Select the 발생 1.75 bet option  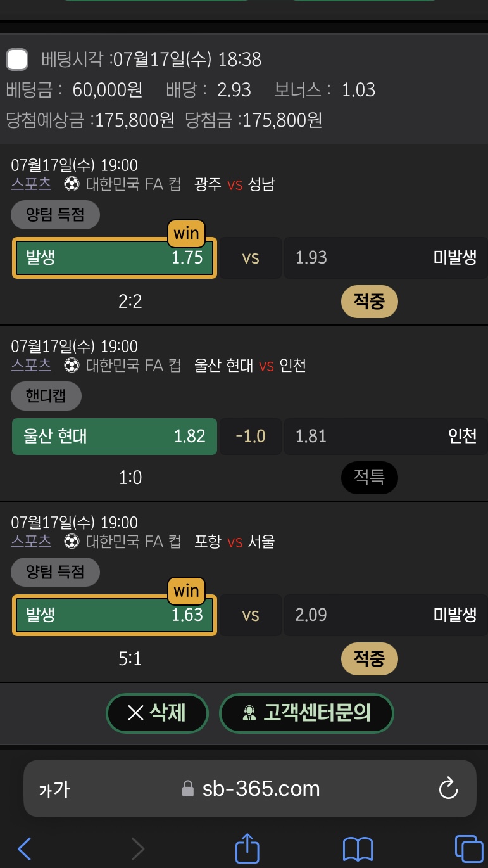tap(115, 257)
